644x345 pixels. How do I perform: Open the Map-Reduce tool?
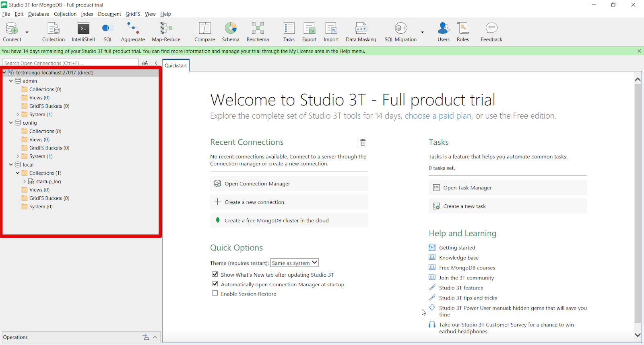point(166,32)
